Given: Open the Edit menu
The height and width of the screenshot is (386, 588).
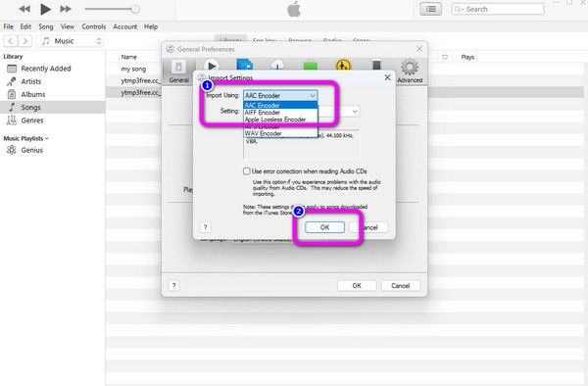Looking at the screenshot, I should (25, 26).
